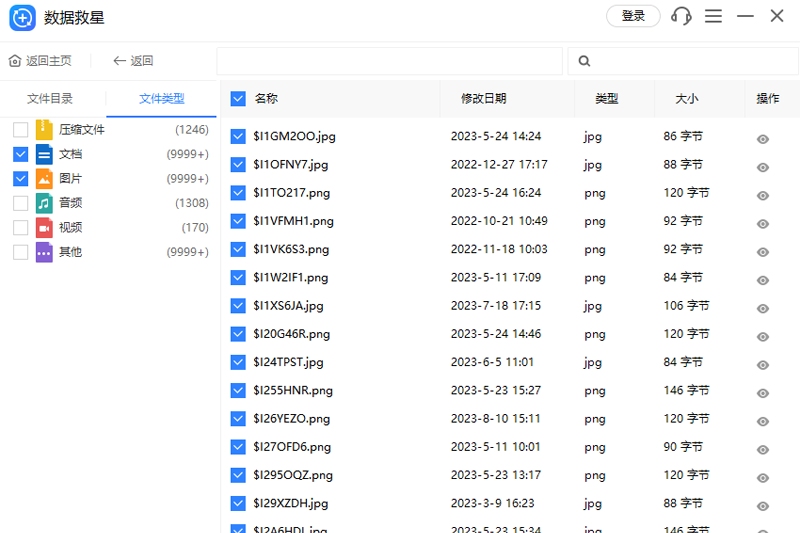Click the eye icon for $I1TO217.png
The height and width of the screenshot is (533, 800).
(x=763, y=196)
